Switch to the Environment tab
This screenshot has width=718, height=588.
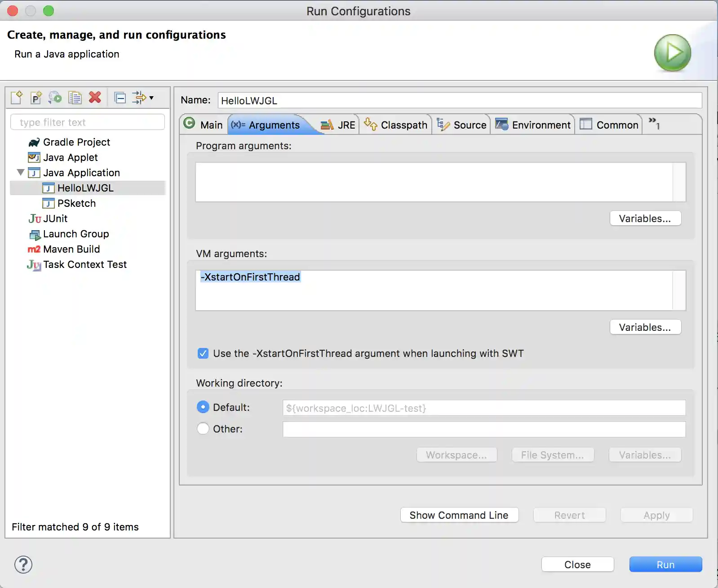(533, 125)
